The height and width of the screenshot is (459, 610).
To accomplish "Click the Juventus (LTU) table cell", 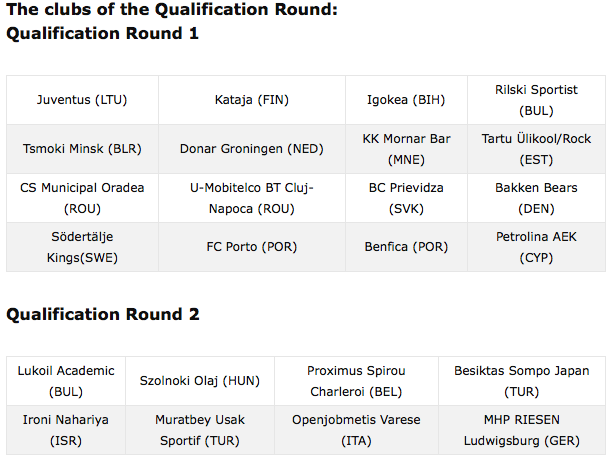I will 82,100.
